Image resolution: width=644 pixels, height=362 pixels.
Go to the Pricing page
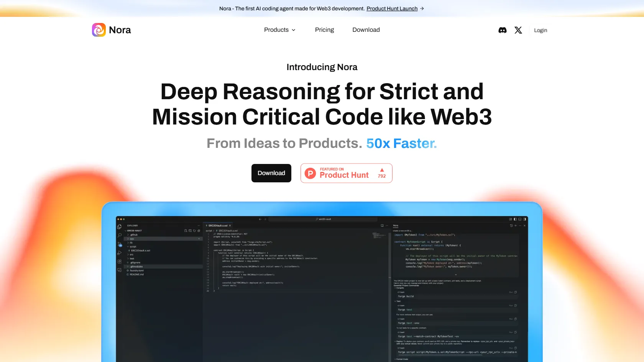[324, 30]
